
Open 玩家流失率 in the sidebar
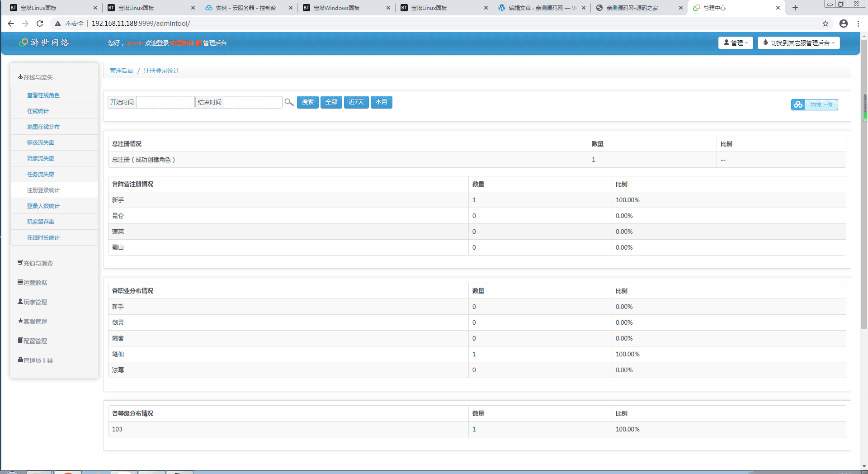tap(54, 158)
